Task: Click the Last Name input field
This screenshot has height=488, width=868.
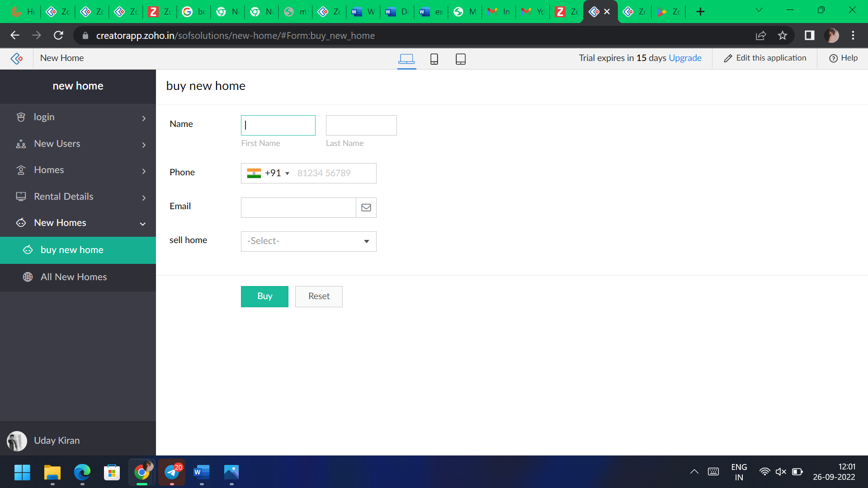Action: pos(361,125)
